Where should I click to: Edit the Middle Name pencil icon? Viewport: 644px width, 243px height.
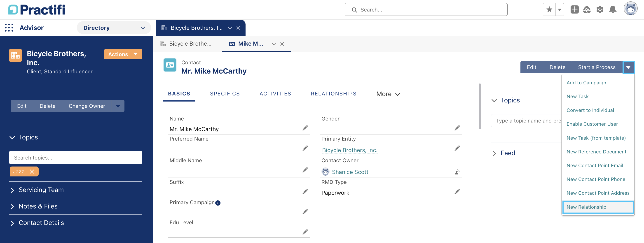click(305, 170)
